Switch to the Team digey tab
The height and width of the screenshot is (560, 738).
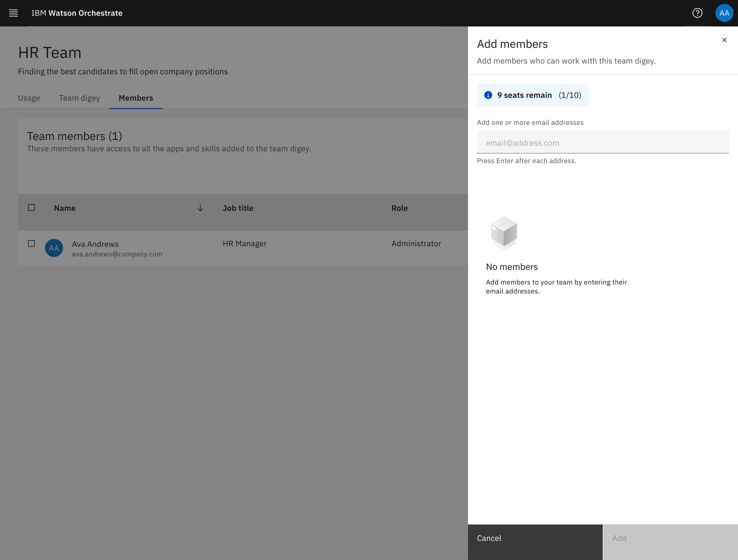point(79,98)
